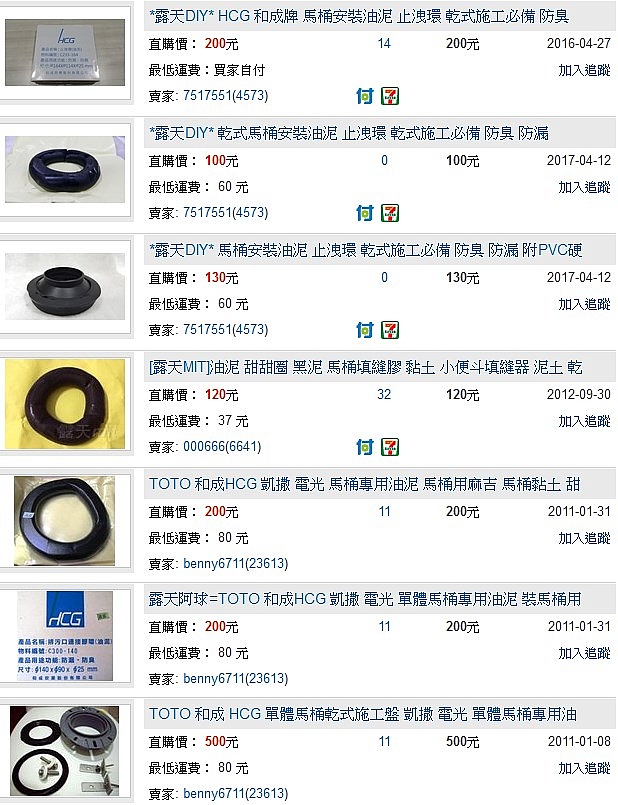Image resolution: width=618 pixels, height=805 pixels.
Task: Click the 付 payment icon on 130元 listing
Action: (365, 330)
